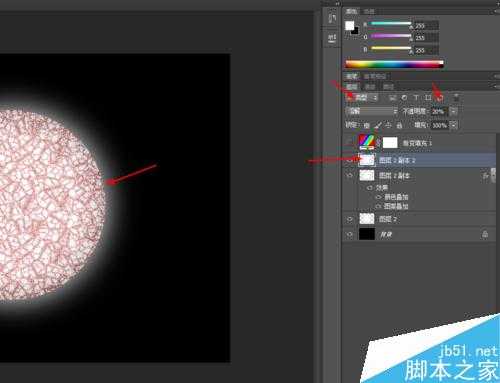Expand the collapsed panel dock double-arrow
This screenshot has width=500, height=383.
[337, 4]
